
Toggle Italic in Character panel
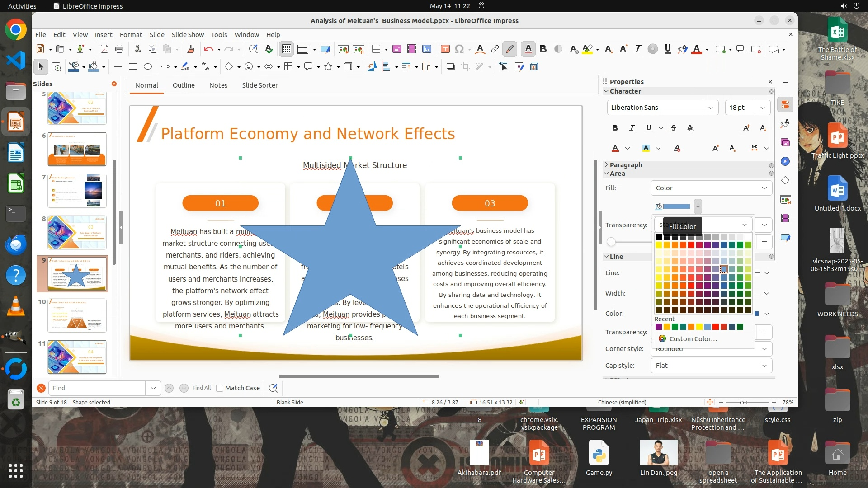tap(632, 128)
